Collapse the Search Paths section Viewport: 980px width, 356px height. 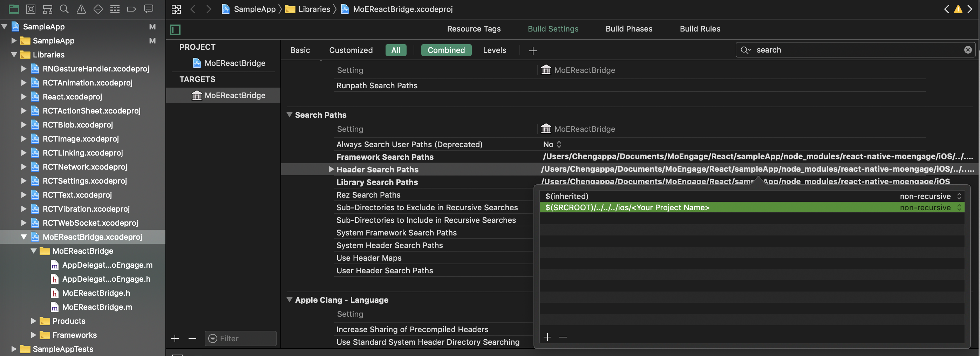point(290,115)
